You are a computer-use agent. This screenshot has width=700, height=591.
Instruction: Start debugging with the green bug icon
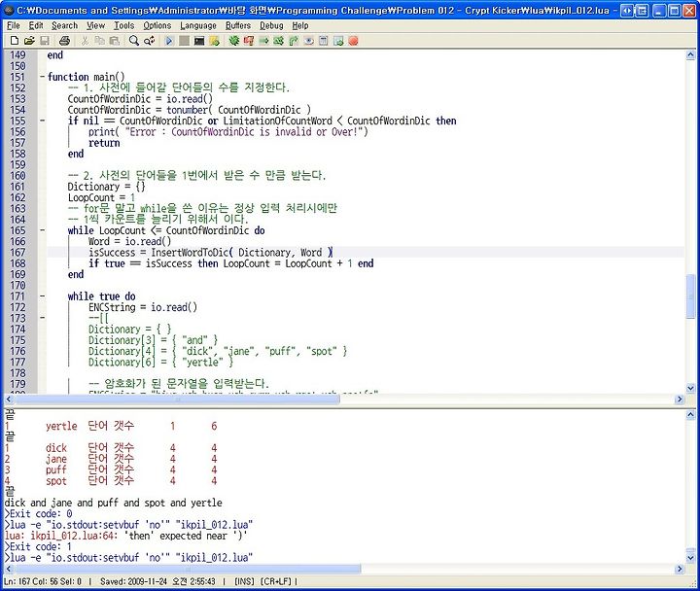pyautogui.click(x=234, y=41)
